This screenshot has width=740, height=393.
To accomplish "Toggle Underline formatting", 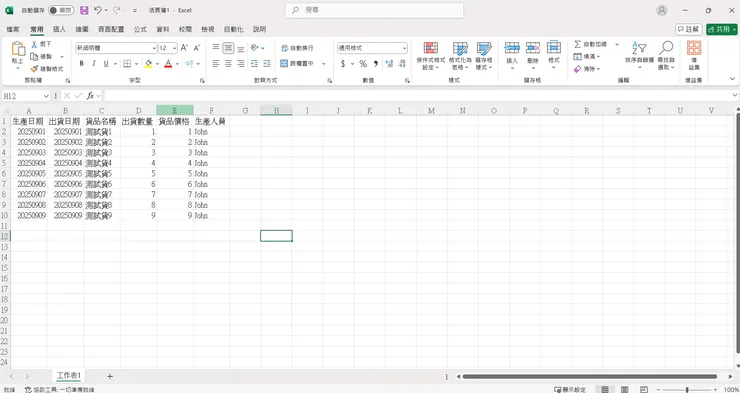I will tap(106, 63).
